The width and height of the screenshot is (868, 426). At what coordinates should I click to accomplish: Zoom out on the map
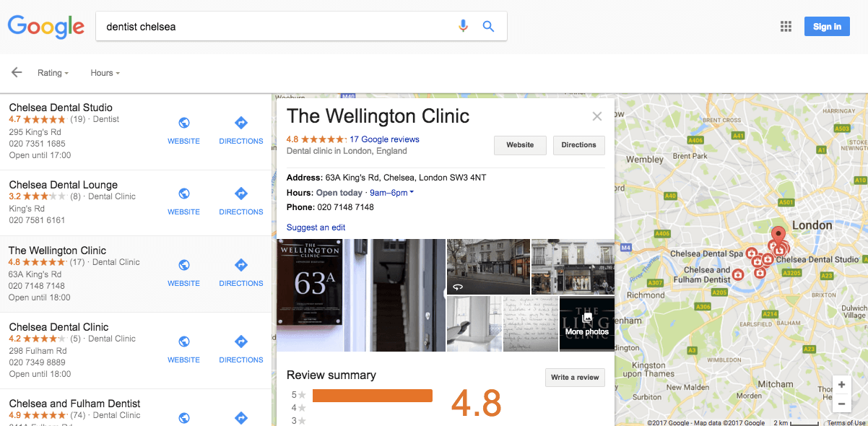[x=841, y=403]
